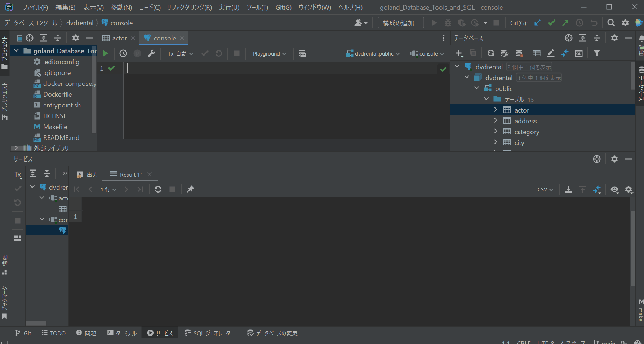Click the in-editor results icon

[x=302, y=53]
